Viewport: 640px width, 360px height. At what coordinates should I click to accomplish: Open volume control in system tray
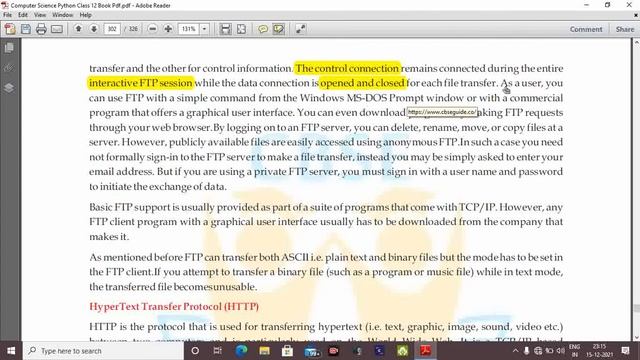pyautogui.click(x=560, y=351)
